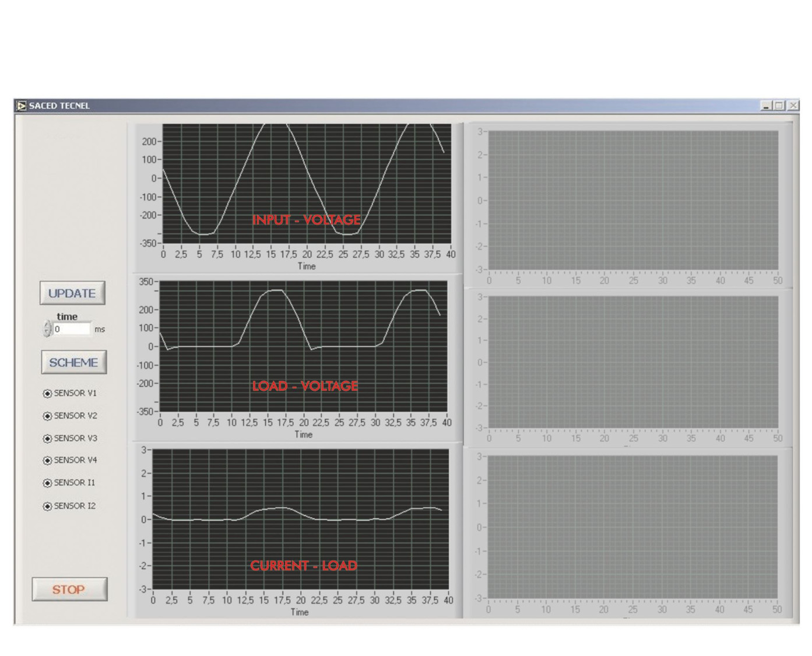
Task: Click the INPUT - VOLTAGE graph
Action: [x=307, y=184]
